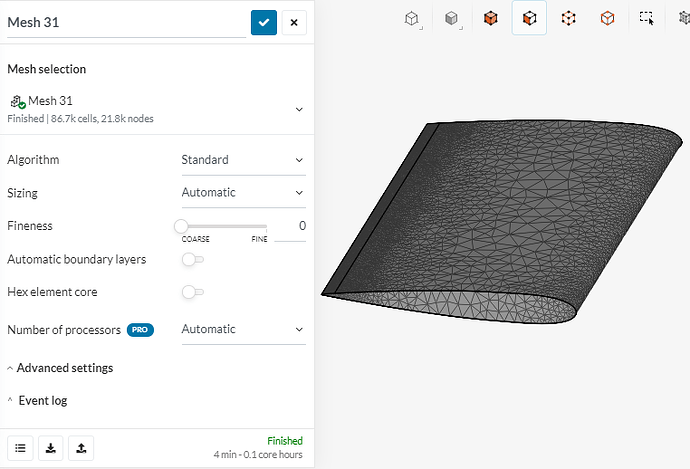Expand the Mesh 31 selection chevron
Viewport: 690px width, 469px height.
(x=298, y=109)
